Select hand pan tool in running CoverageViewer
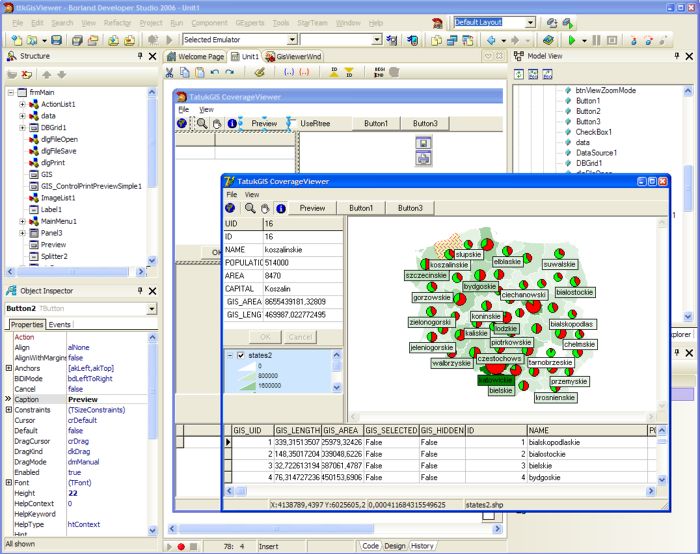Image resolution: width=700 pixels, height=554 pixels. [x=265, y=208]
